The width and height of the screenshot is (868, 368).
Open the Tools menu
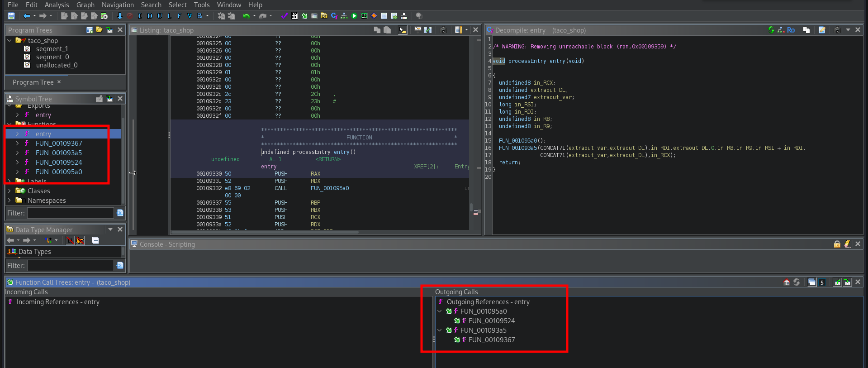[x=202, y=5]
